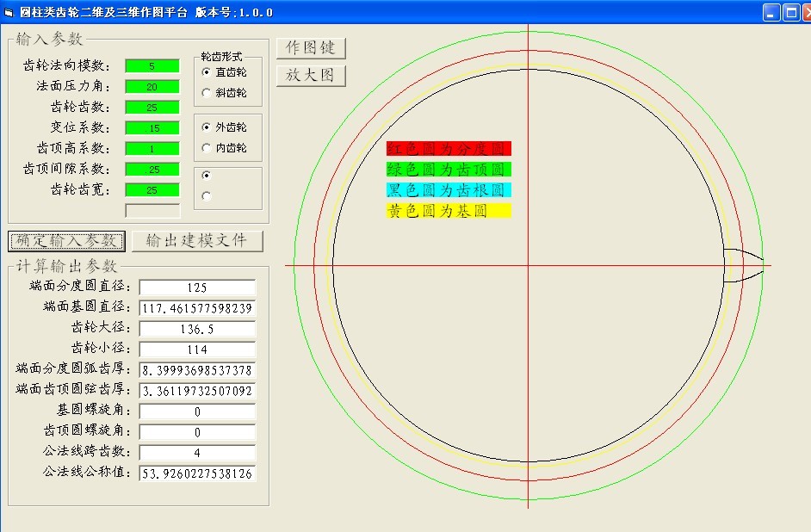Click the 齿顶高系数 input field
Viewport: 811px width, 532px height.
pyautogui.click(x=152, y=148)
